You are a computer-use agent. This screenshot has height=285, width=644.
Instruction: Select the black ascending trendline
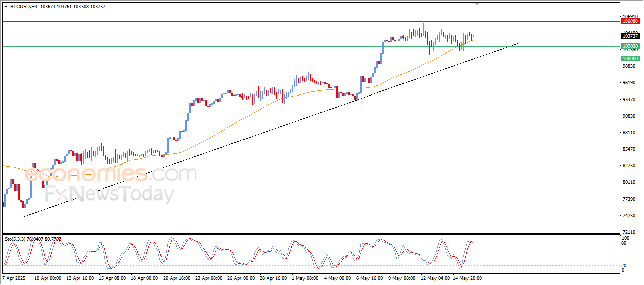click(270, 131)
